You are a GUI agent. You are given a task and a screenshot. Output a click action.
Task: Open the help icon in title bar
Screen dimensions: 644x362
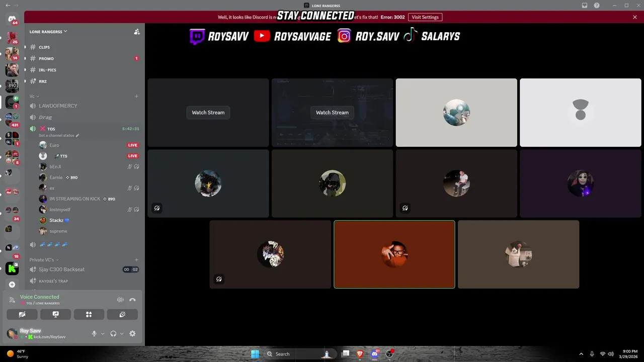(x=597, y=6)
